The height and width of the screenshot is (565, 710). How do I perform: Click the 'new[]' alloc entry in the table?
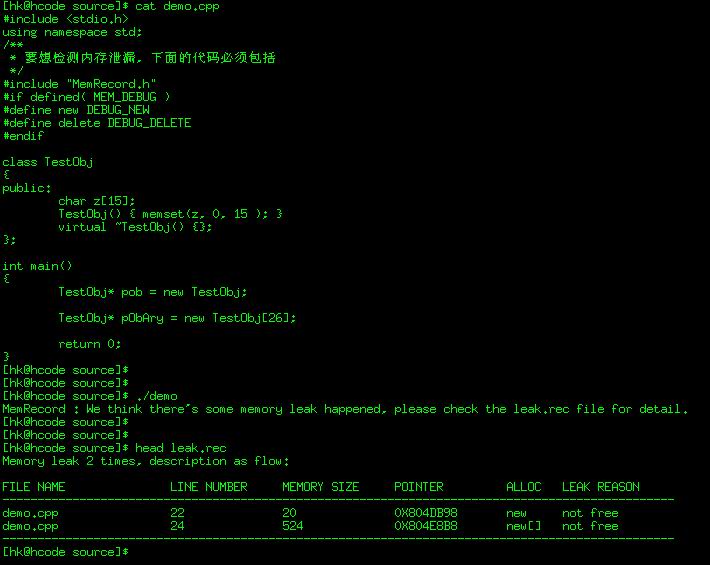[x=523, y=526]
